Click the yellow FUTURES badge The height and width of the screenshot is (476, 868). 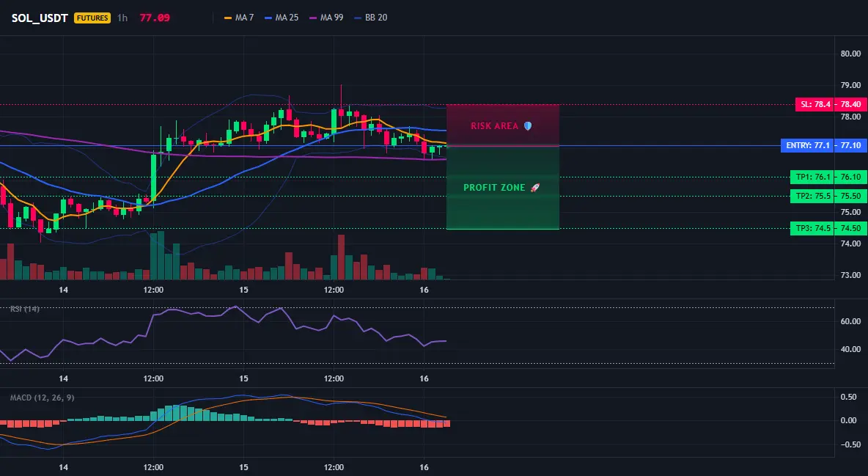92,18
